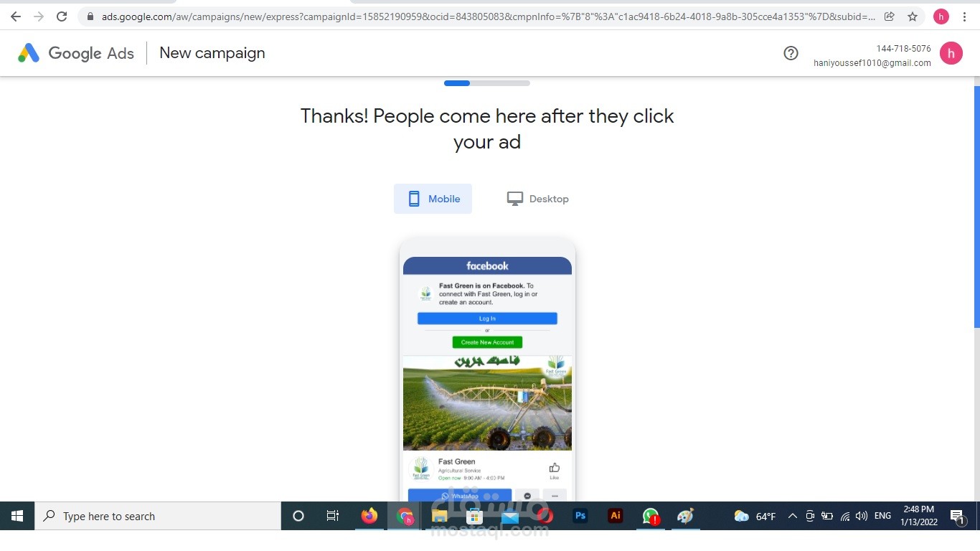Click the Google Ads logo

(75, 52)
